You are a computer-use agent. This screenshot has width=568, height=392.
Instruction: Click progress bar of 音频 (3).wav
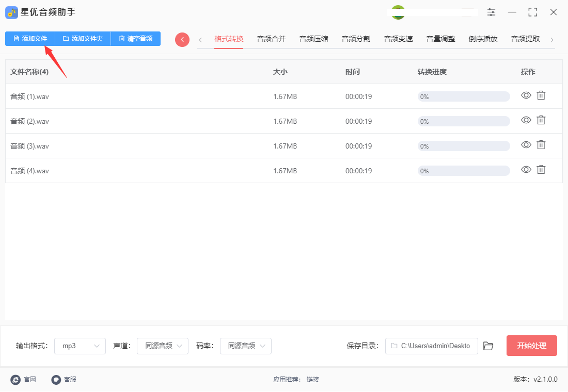pyautogui.click(x=464, y=146)
